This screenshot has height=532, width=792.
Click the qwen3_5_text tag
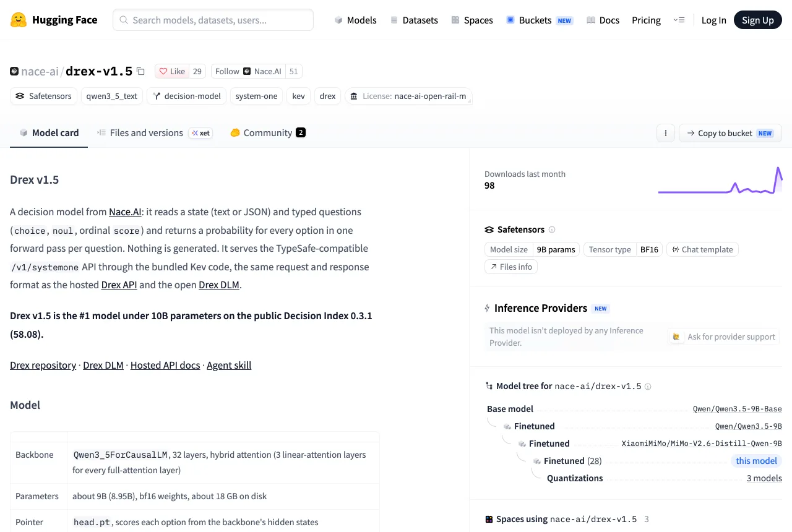pos(112,96)
